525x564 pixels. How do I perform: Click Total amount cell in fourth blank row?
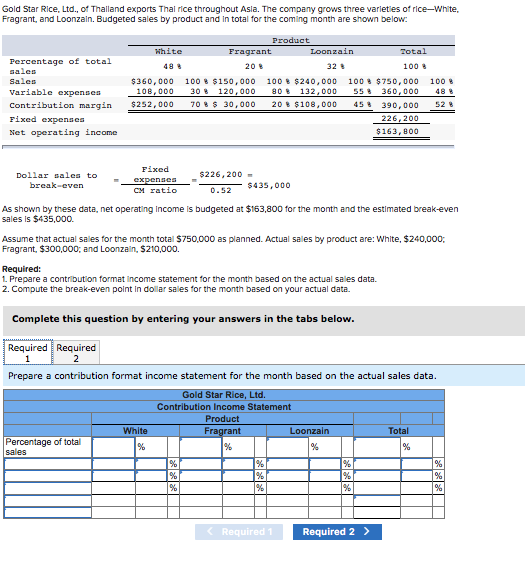(377, 500)
